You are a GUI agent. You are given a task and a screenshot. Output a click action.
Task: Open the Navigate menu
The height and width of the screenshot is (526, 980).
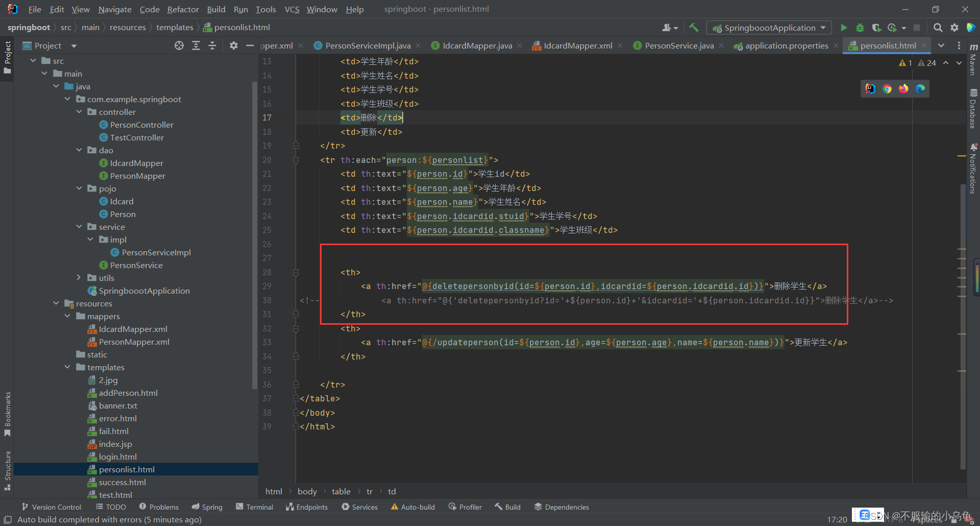tap(115, 9)
